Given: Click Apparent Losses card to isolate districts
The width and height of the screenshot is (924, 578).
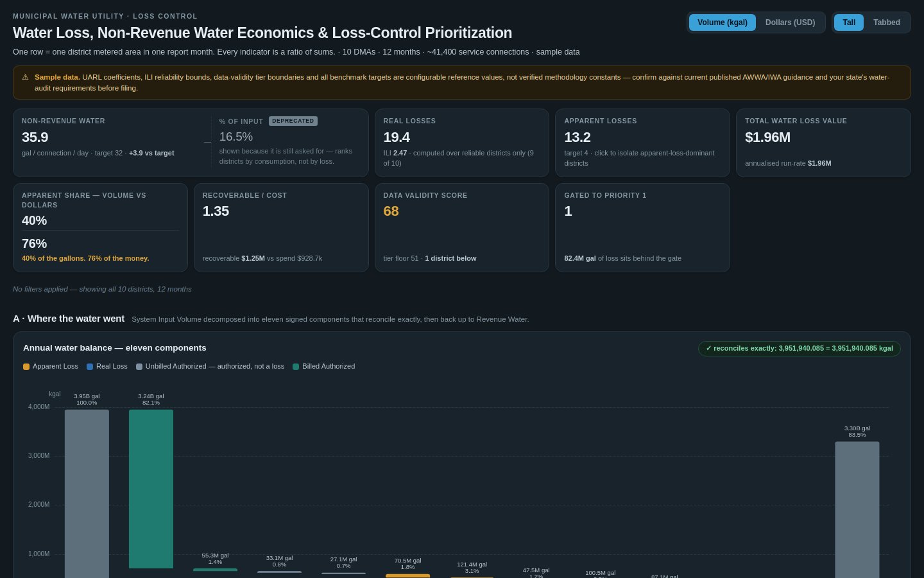Looking at the screenshot, I should [x=642, y=143].
